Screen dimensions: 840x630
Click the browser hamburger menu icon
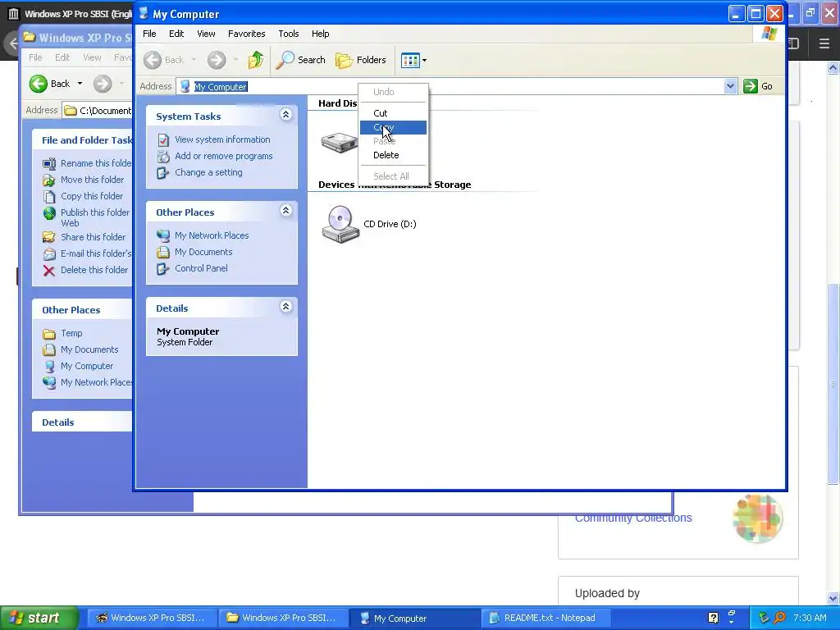point(824,43)
